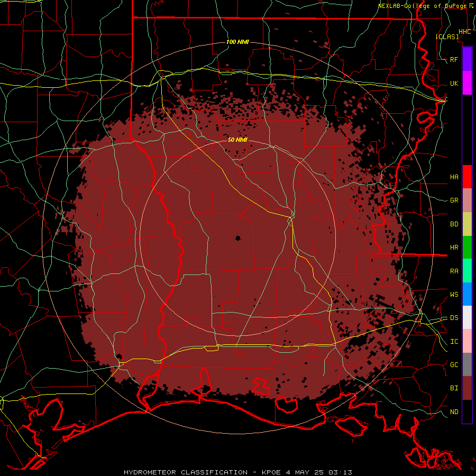Viewport: 476px width, 476px height.
Task: Click the radar site black dot at center
Action: (x=238, y=239)
